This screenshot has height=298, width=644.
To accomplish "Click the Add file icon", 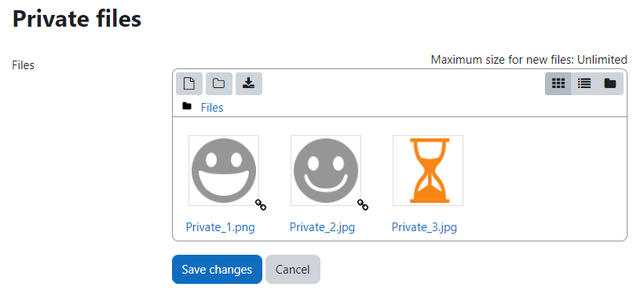I will click(189, 83).
